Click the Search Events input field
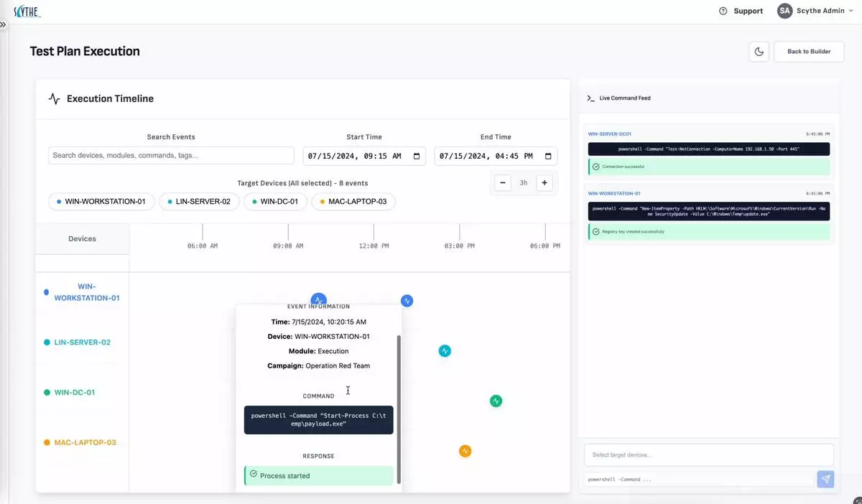Viewport: 862px width, 504px height. click(x=171, y=156)
